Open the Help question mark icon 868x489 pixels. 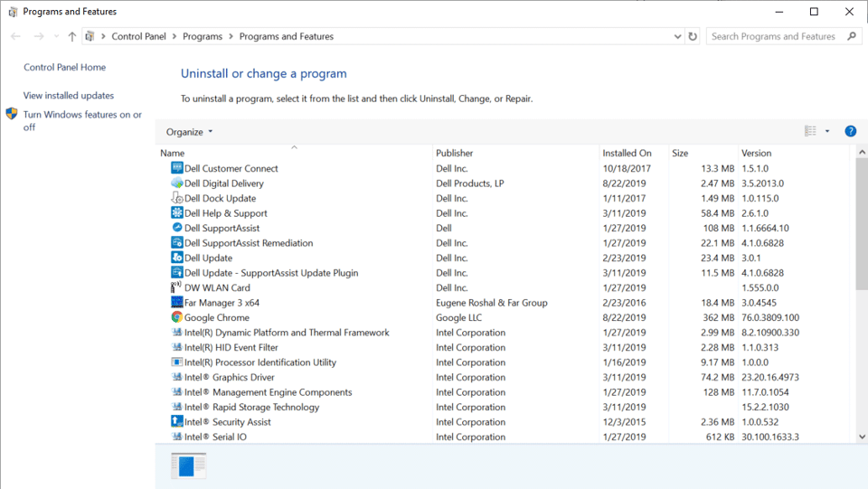(x=850, y=131)
